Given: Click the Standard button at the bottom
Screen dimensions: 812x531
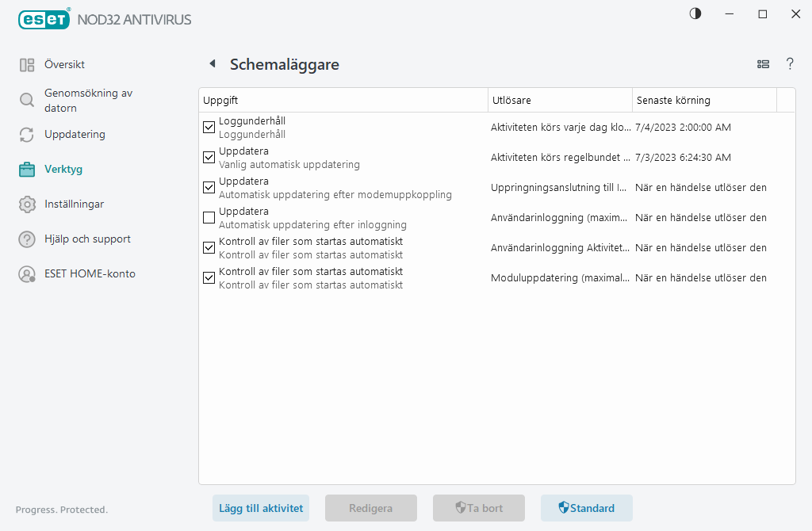Looking at the screenshot, I should click(x=586, y=508).
